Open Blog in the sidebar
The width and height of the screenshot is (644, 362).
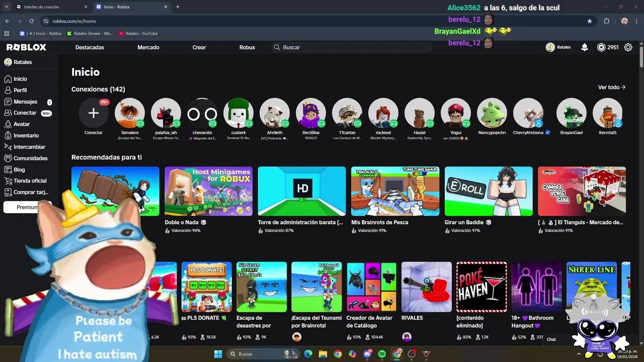[x=19, y=169]
